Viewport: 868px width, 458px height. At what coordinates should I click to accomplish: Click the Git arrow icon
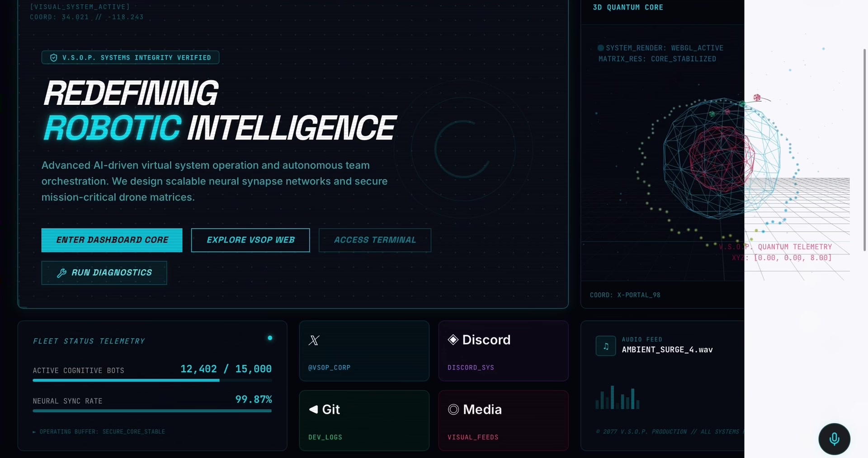[313, 409]
